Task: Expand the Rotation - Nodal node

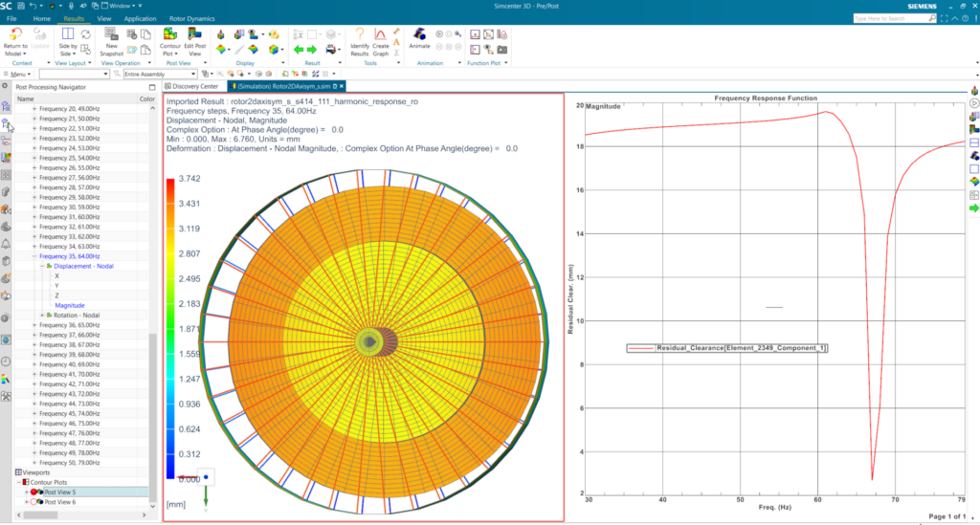Action: [x=42, y=316]
